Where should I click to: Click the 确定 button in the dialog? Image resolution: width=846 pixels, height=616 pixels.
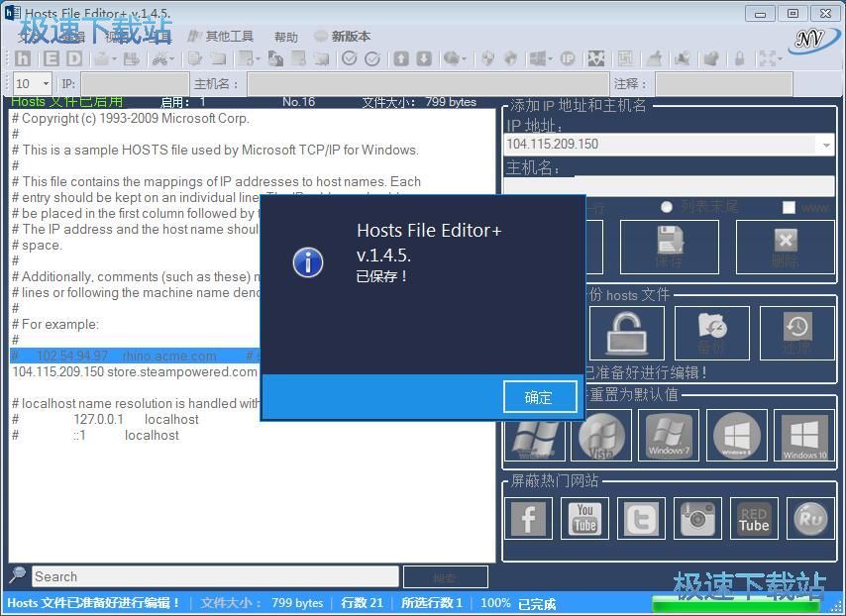(x=537, y=397)
